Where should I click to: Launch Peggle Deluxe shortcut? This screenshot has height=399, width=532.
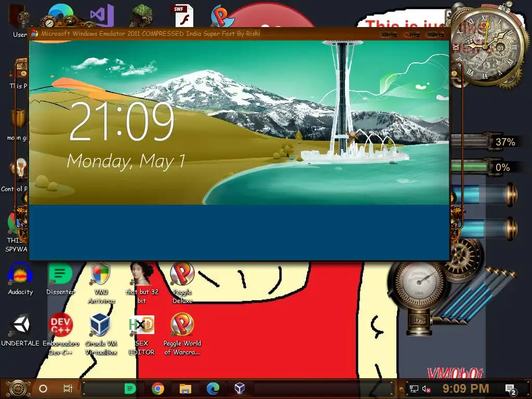[x=182, y=283]
